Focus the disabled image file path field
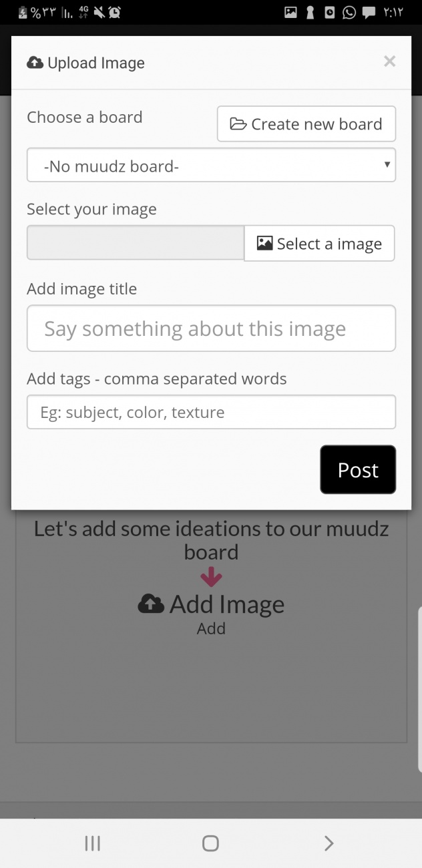Viewport: 422px width, 868px height. [x=136, y=242]
